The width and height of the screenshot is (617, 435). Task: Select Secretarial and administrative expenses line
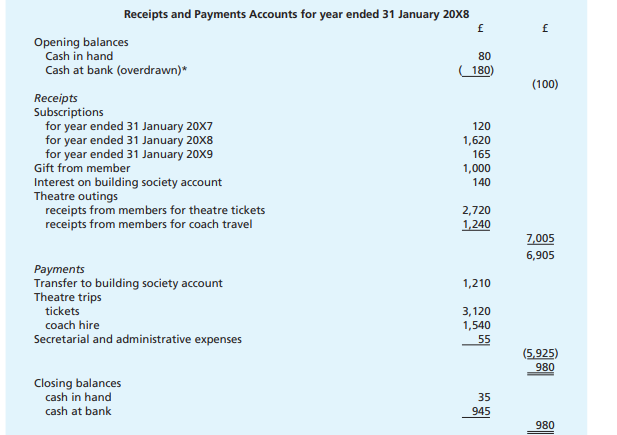coord(138,340)
